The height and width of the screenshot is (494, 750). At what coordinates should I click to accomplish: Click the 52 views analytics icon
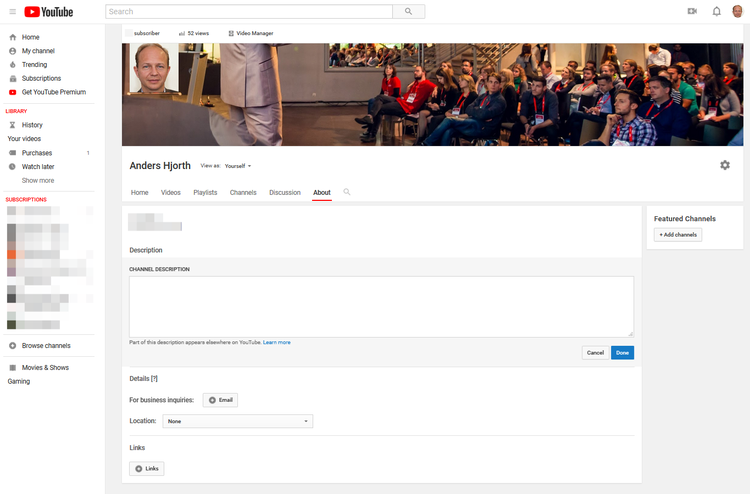182,33
